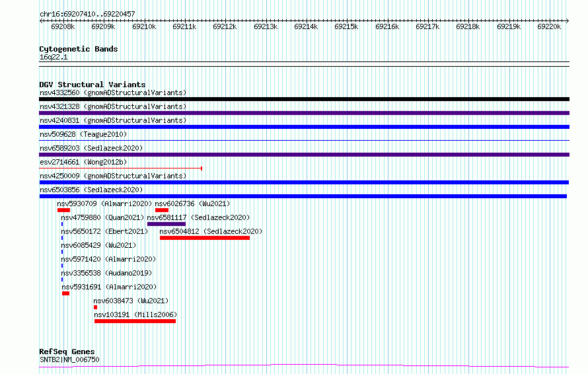Click the red nsv103191 variant bar
Viewport: 588px width, 374px height.
point(135,321)
